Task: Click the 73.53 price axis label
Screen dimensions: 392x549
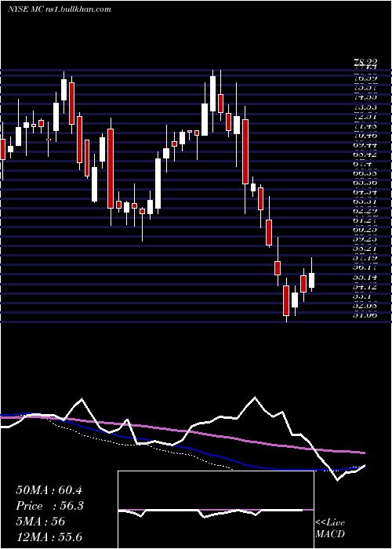Action: 365,107
